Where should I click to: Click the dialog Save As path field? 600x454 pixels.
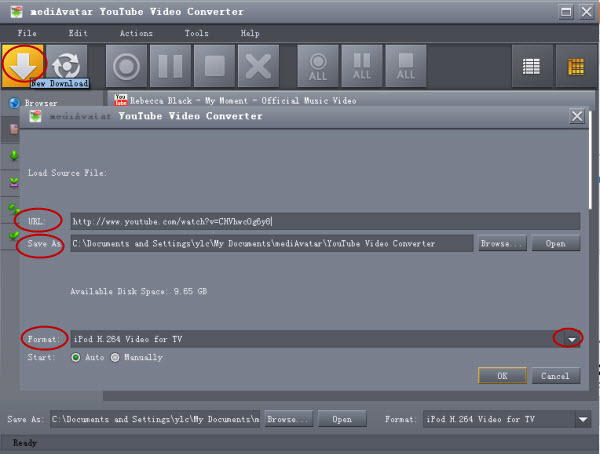tap(272, 243)
